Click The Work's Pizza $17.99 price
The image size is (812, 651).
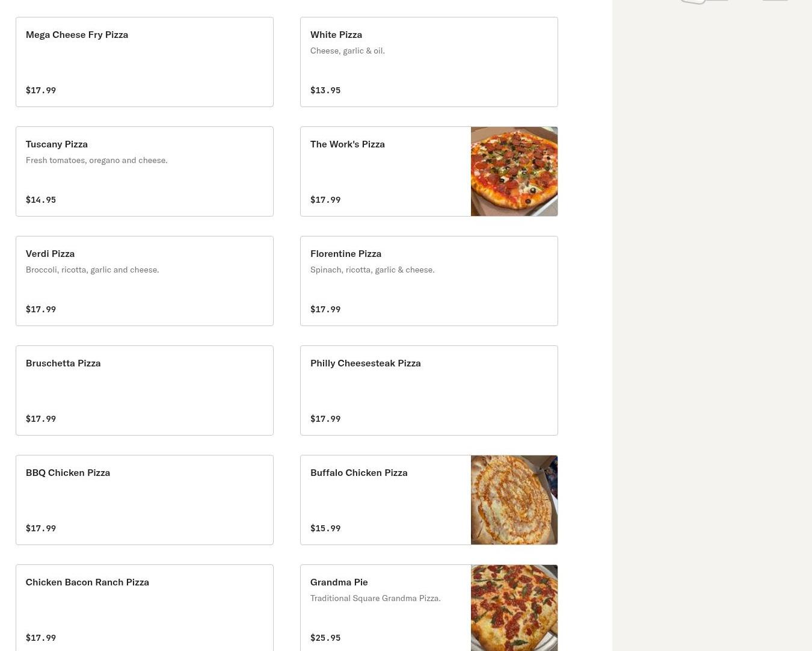(x=325, y=200)
